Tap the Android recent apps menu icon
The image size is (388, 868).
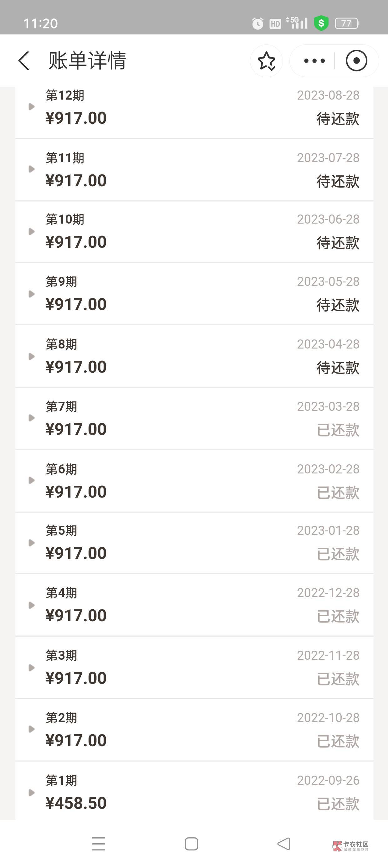pyautogui.click(x=99, y=843)
